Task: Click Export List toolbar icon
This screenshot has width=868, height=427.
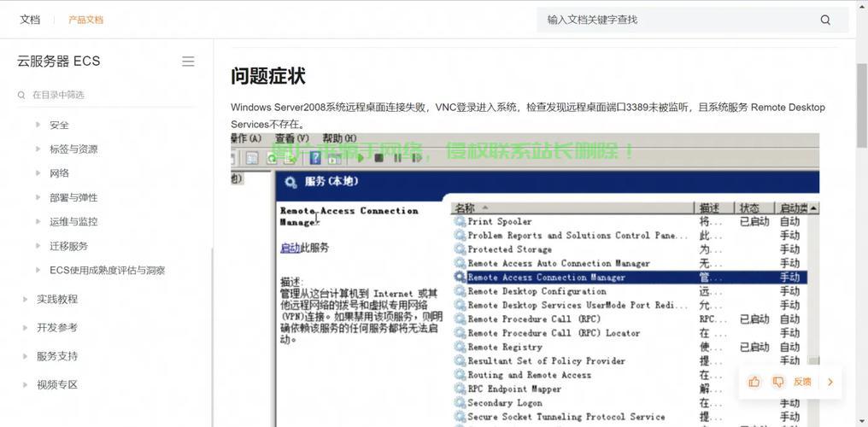Action: (x=290, y=158)
